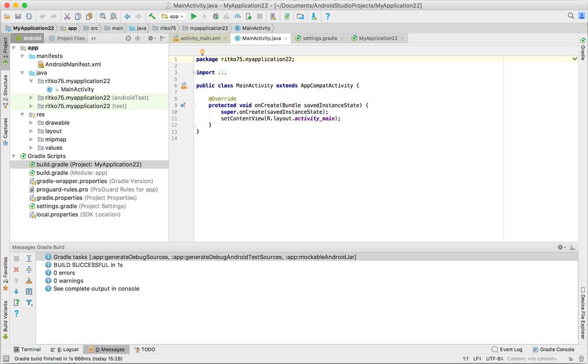The height and width of the screenshot is (364, 588).
Task: Open the Messages filter dropdown
Action: pyautogui.click(x=29, y=302)
